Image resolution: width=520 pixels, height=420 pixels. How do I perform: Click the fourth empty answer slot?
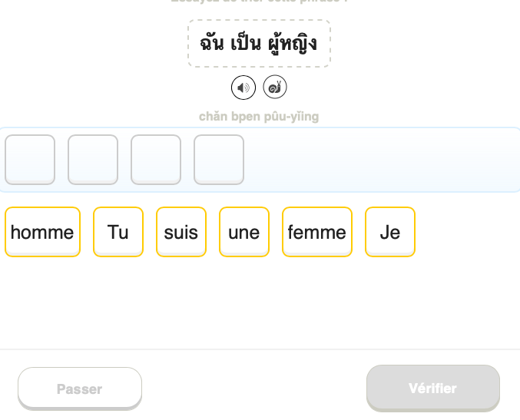click(219, 160)
